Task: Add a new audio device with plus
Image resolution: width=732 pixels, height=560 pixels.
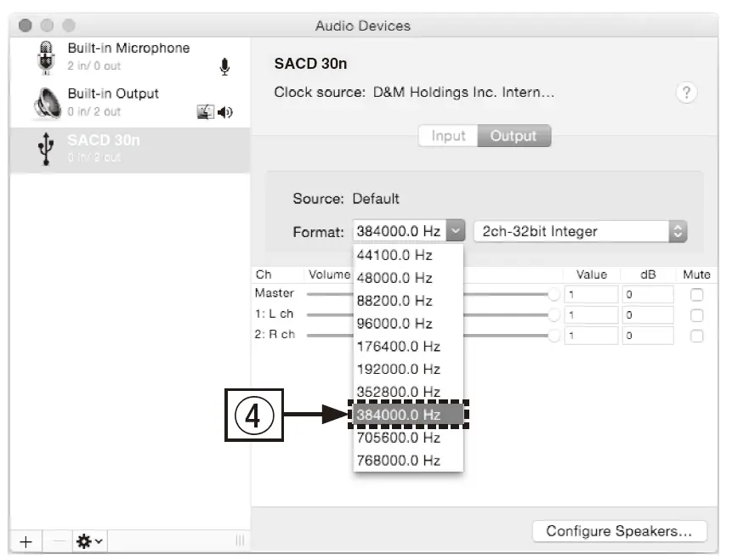Action: point(26,541)
